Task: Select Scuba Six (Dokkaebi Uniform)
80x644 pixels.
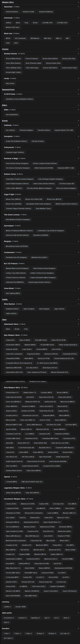Action: [16, 141]
